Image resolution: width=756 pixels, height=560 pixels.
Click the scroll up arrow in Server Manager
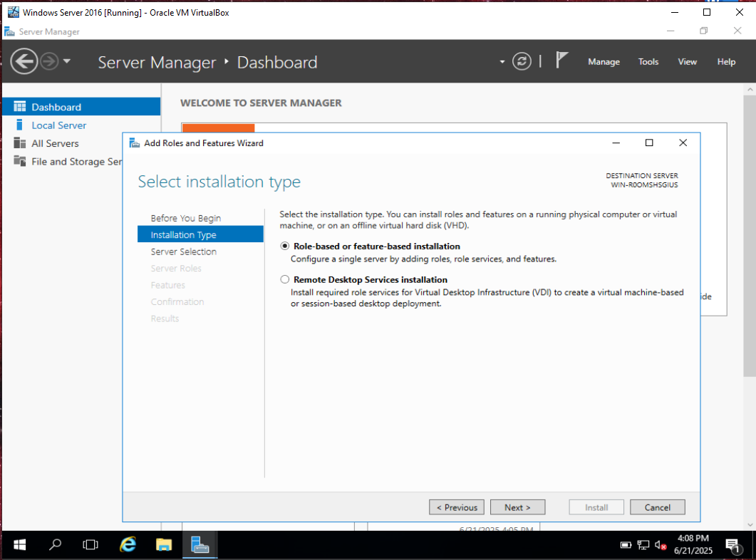click(750, 90)
